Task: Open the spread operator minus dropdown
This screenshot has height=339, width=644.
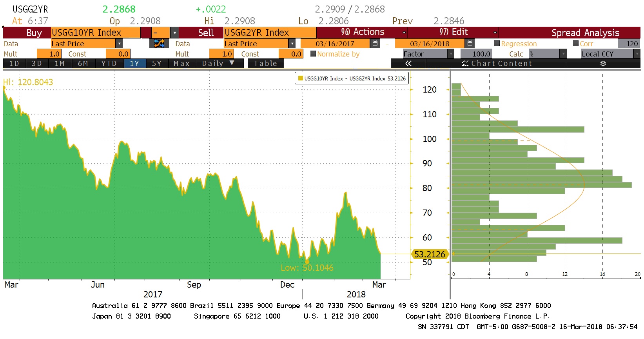Action: [175, 33]
